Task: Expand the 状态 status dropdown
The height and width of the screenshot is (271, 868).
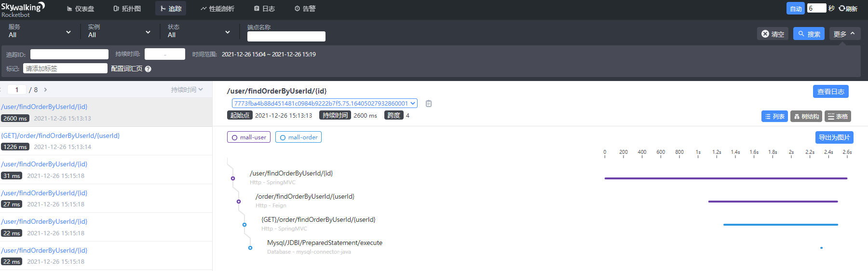Action: pos(199,31)
